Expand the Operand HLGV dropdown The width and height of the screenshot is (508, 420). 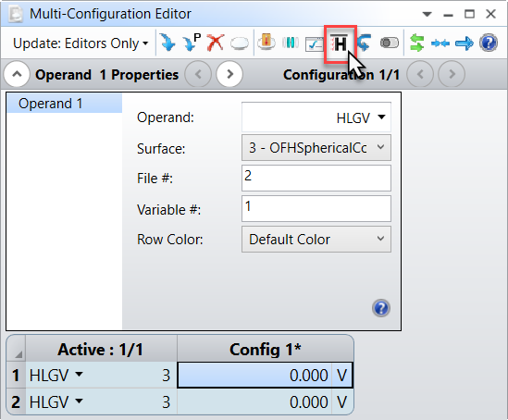coord(316,117)
